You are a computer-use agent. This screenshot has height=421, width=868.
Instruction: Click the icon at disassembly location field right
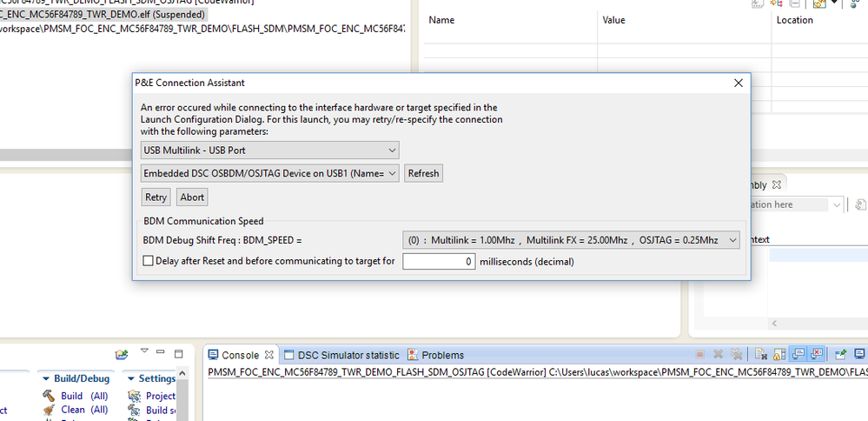pyautogui.click(x=861, y=204)
